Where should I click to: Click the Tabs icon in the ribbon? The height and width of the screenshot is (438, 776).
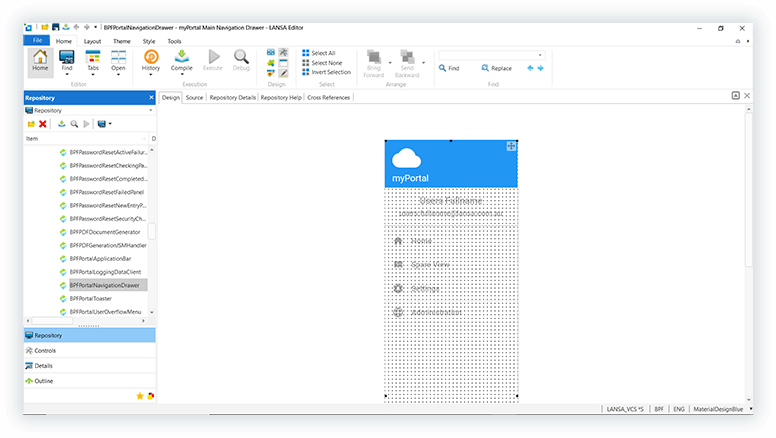point(93,57)
